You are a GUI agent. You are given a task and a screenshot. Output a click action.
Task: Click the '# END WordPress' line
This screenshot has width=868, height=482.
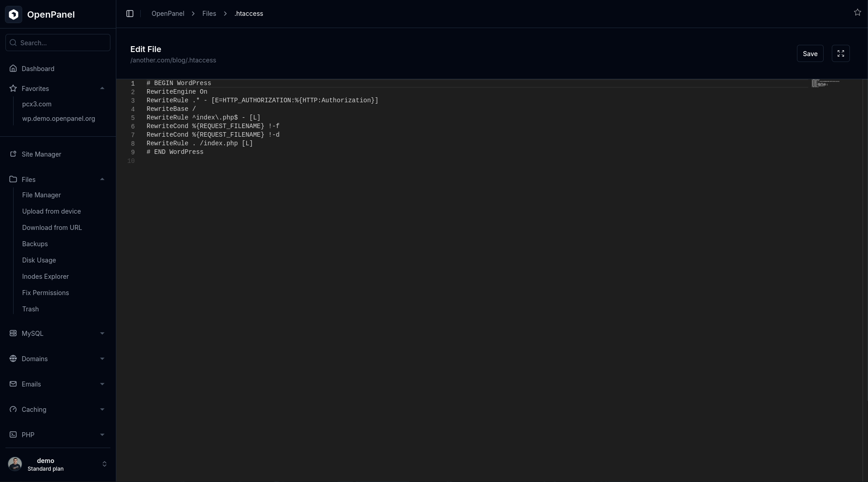click(x=175, y=152)
